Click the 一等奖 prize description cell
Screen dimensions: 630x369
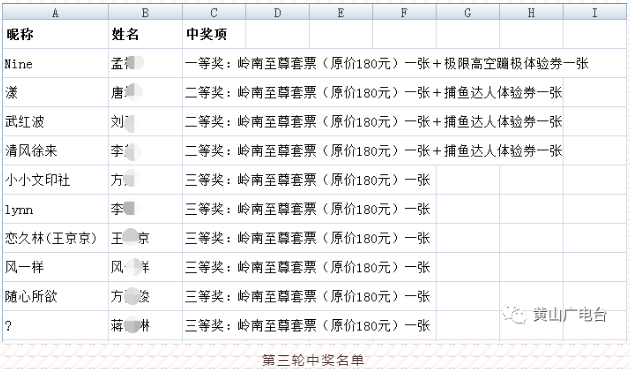(387, 64)
